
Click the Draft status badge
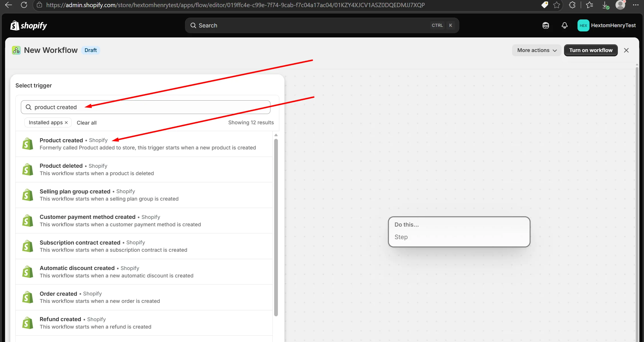91,50
